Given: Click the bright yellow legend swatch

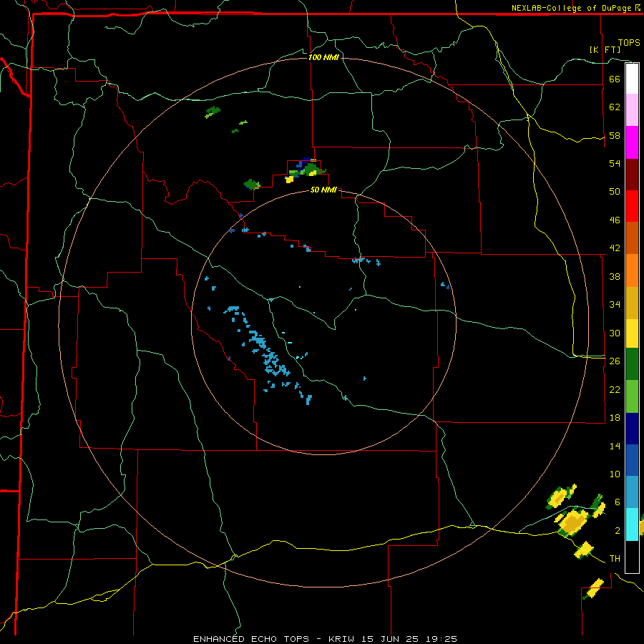Looking at the screenshot, I should click(632, 333).
